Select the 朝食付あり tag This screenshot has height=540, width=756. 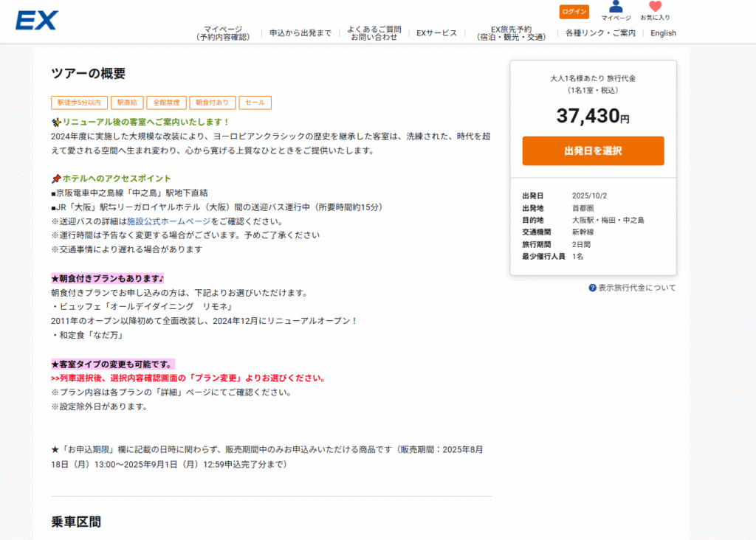coord(213,103)
